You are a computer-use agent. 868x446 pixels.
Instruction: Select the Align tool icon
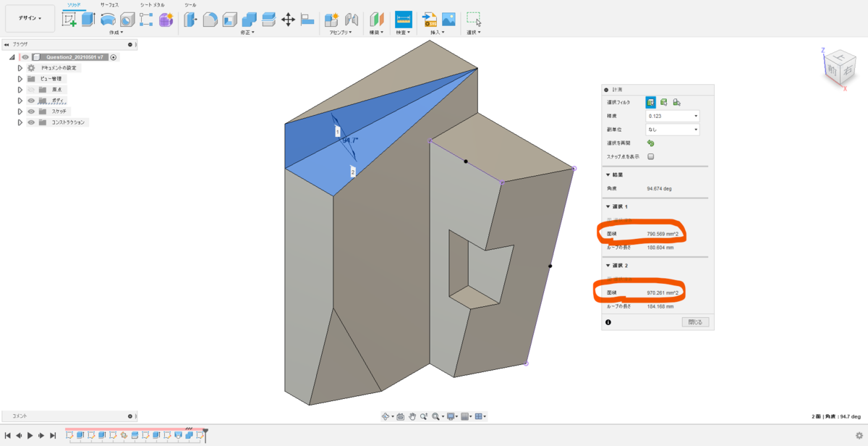[307, 20]
